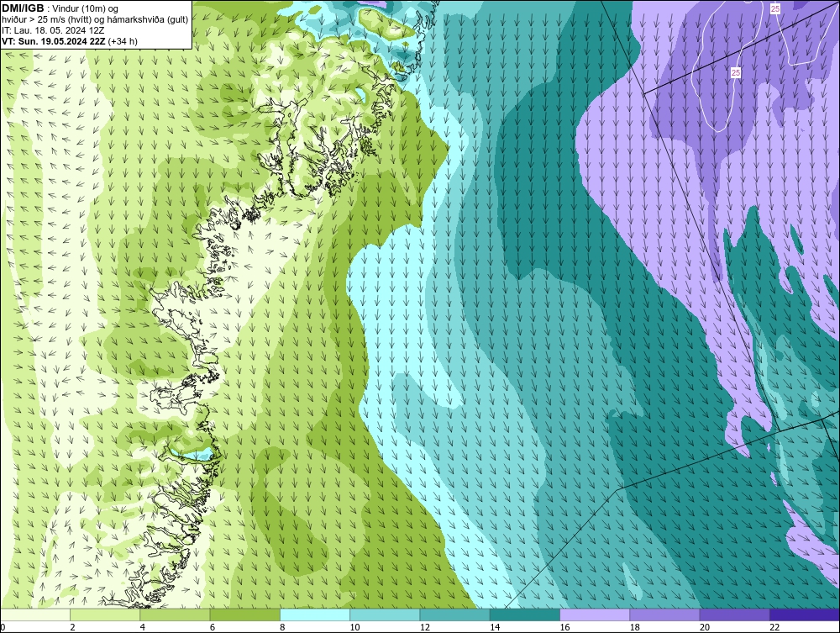This screenshot has height=633, width=840.
Task: Click the 10–12 m/s turquoise swatch
Action: click(x=385, y=615)
